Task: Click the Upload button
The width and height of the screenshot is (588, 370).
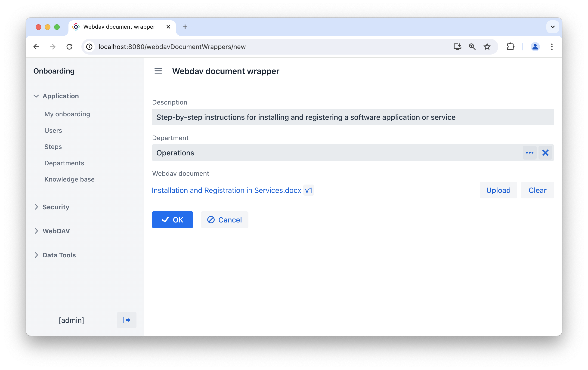Action: click(498, 190)
